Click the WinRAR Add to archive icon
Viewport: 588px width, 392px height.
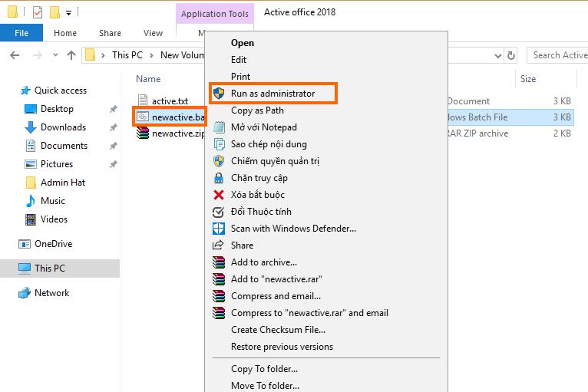219,262
